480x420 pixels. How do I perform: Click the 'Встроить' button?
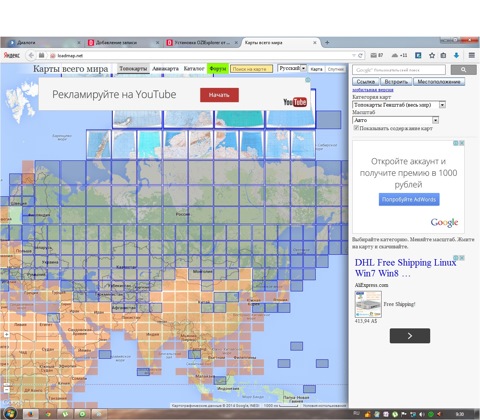tap(396, 82)
